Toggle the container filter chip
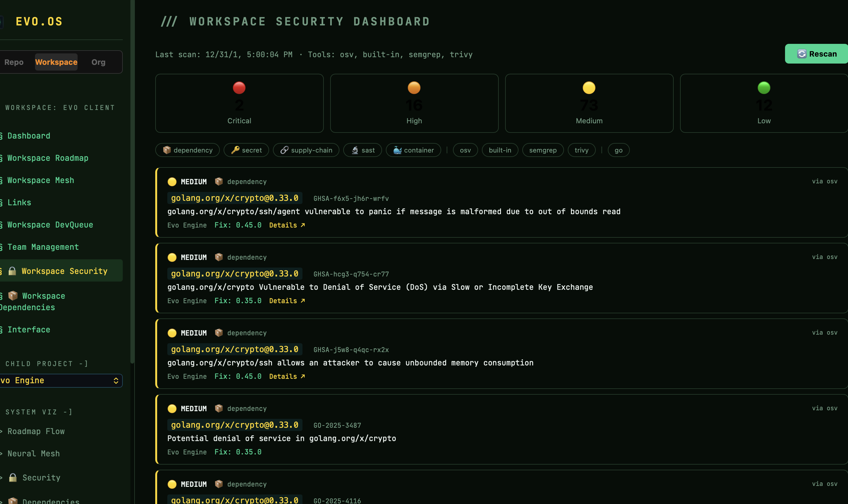This screenshot has width=848, height=504. pos(413,150)
